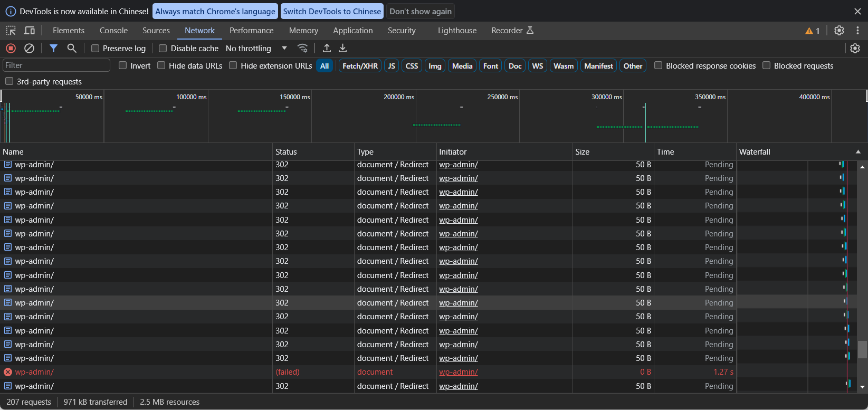The width and height of the screenshot is (868, 410).
Task: Check 3rd-party requests
Action: coord(9,81)
